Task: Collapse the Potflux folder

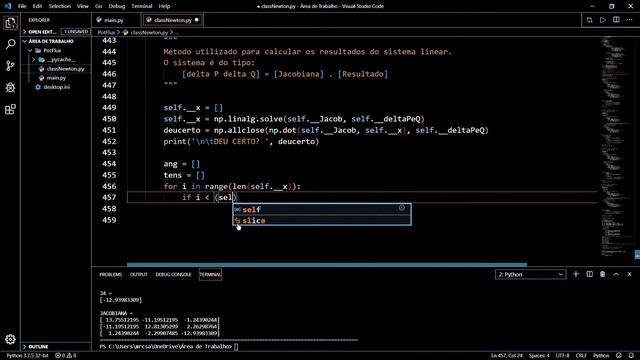Action: tap(30, 51)
